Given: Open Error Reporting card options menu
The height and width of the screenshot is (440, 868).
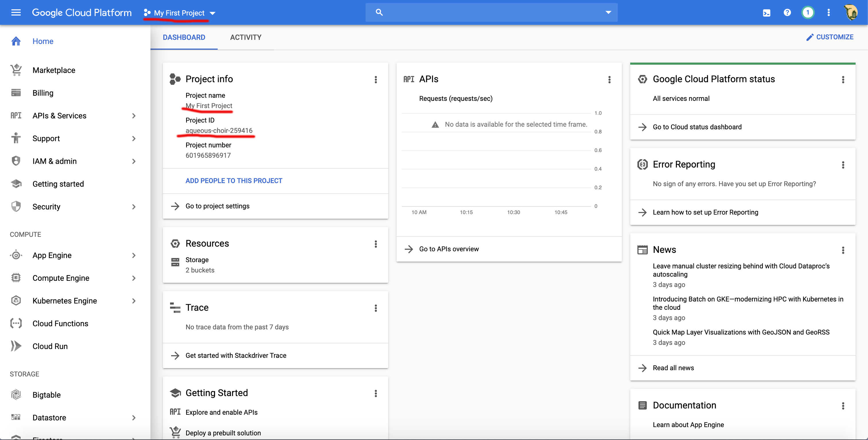Looking at the screenshot, I should pyautogui.click(x=843, y=165).
